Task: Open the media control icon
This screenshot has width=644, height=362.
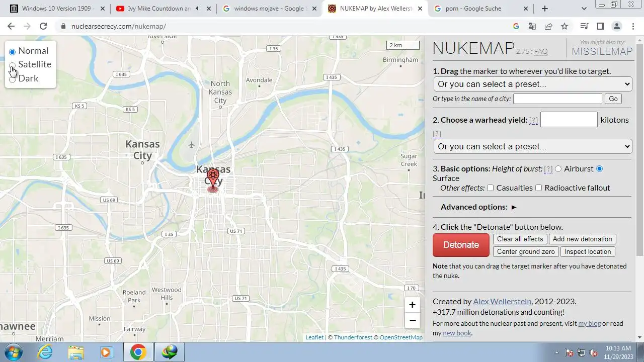Action: click(584, 26)
